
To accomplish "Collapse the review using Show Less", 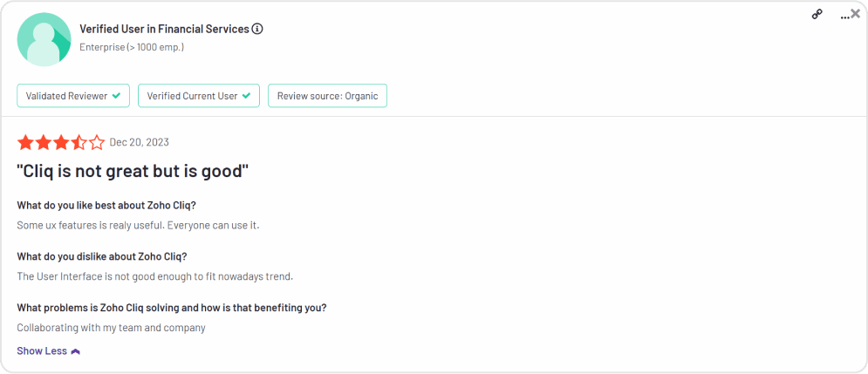I will pyautogui.click(x=42, y=350).
